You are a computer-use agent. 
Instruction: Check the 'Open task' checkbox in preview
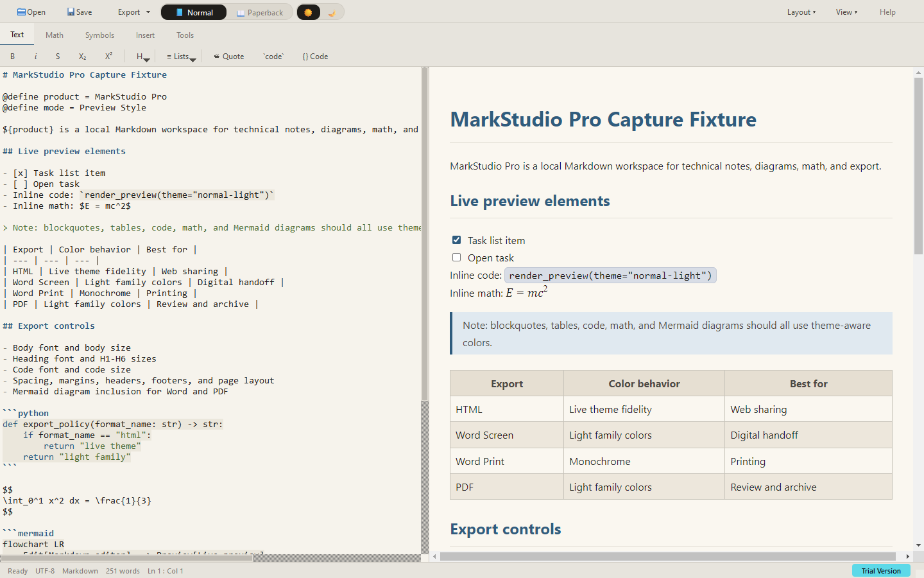[x=456, y=258]
